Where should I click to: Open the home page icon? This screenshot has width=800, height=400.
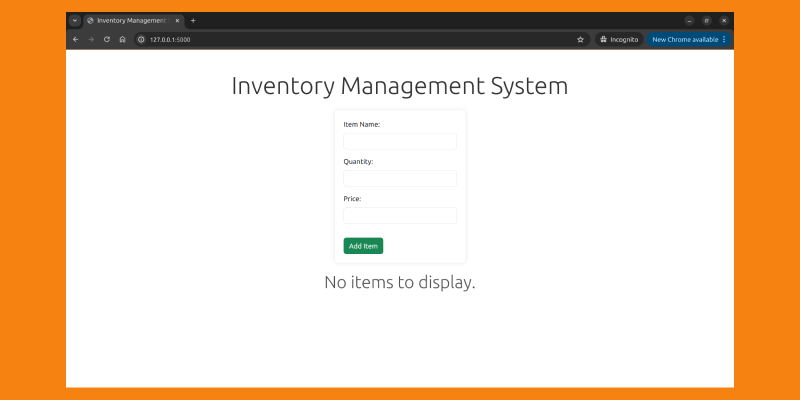(122, 39)
